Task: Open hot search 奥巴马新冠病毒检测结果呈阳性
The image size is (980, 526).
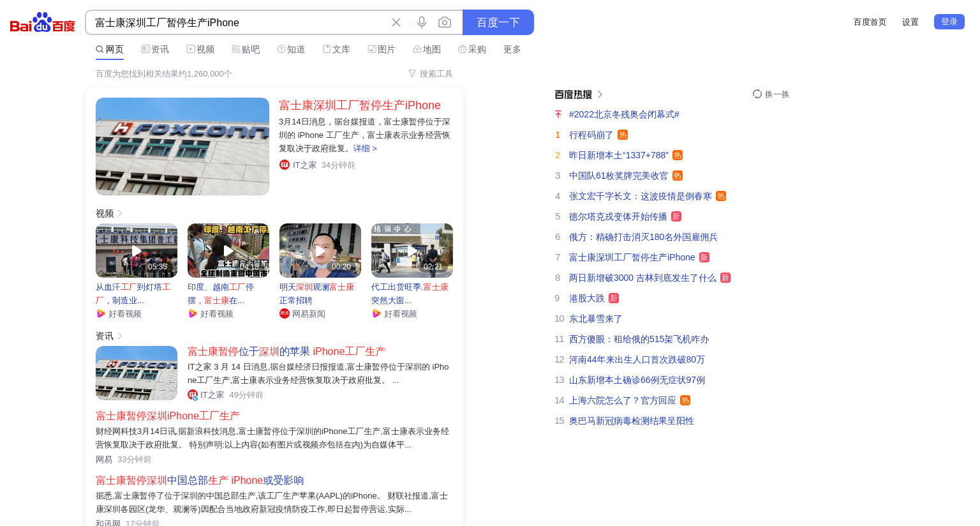Action: pyautogui.click(x=632, y=421)
